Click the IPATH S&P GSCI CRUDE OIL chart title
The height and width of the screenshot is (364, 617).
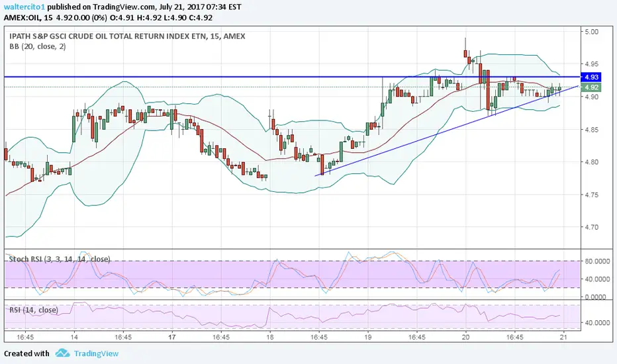point(127,36)
